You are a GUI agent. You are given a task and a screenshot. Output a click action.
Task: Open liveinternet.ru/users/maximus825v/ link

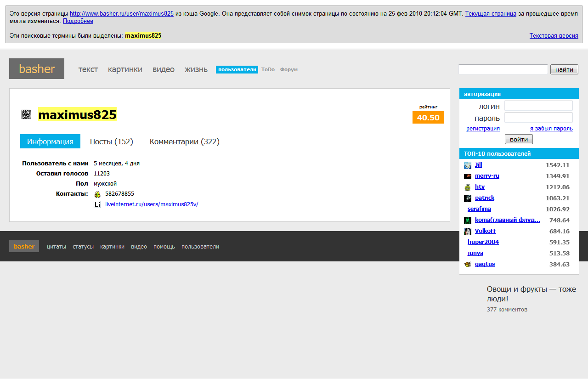(152, 204)
